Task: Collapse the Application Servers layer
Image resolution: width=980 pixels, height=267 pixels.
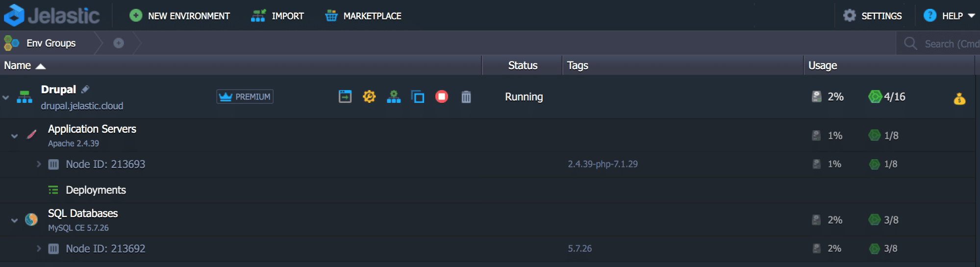Action: [15, 136]
